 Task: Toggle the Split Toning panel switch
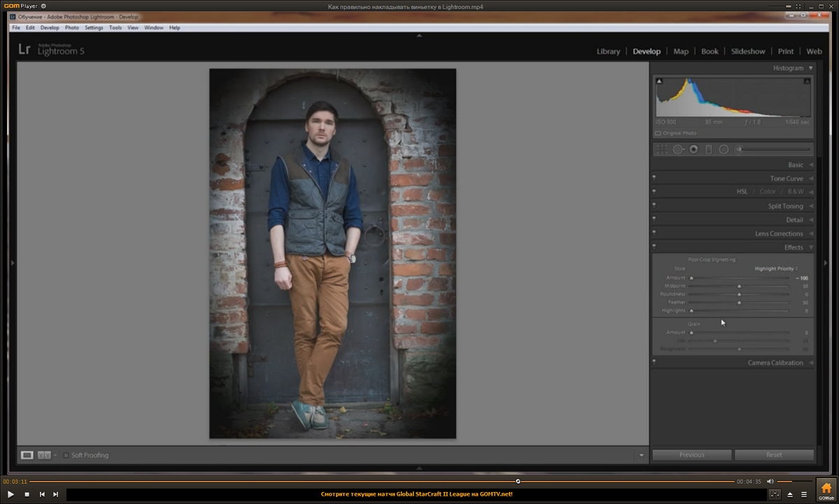coord(654,204)
